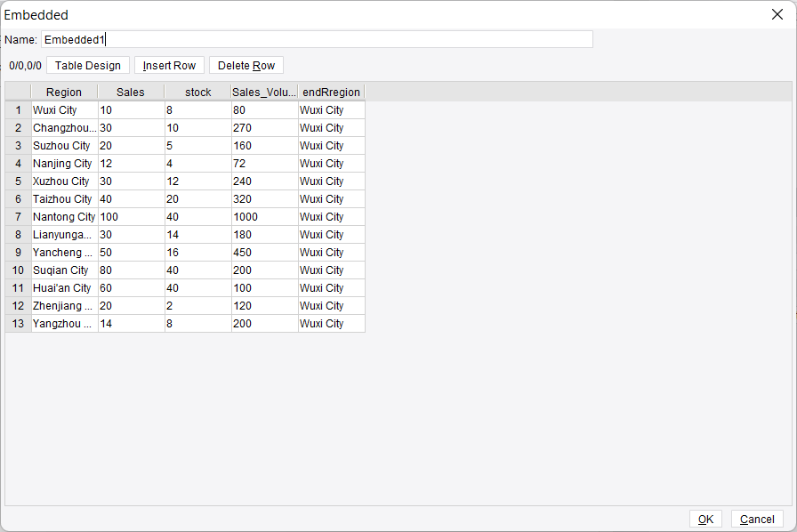Select the Sales_Volu... column header

(264, 92)
